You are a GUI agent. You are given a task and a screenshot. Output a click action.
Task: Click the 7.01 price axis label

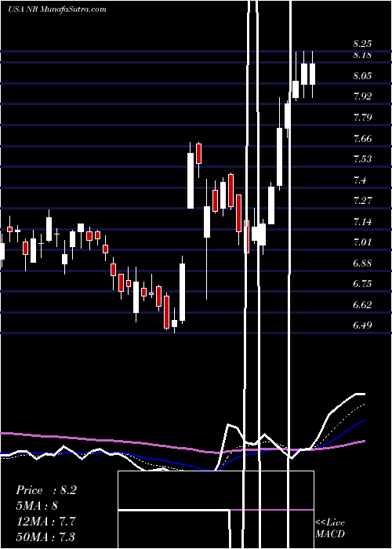pos(362,242)
